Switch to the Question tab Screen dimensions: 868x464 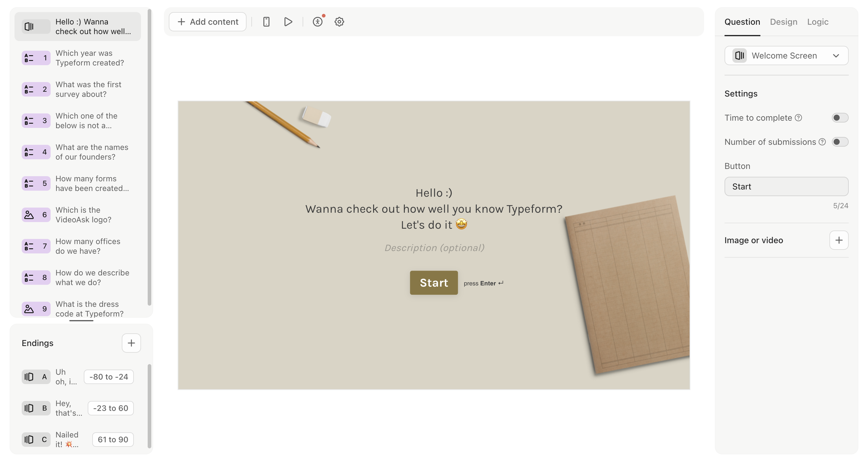(x=742, y=22)
